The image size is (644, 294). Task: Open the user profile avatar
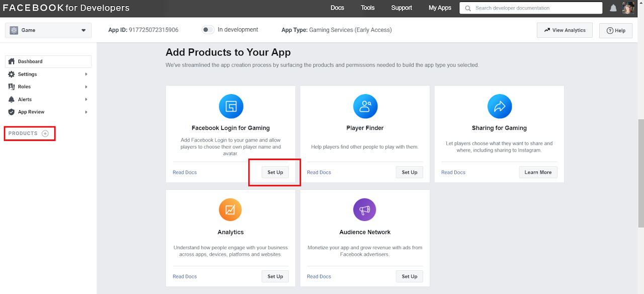(628, 8)
